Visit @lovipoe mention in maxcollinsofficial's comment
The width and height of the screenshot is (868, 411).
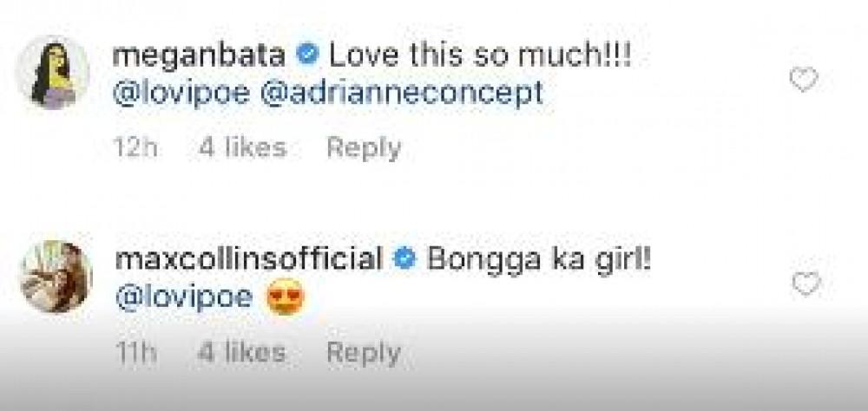pyautogui.click(x=183, y=297)
